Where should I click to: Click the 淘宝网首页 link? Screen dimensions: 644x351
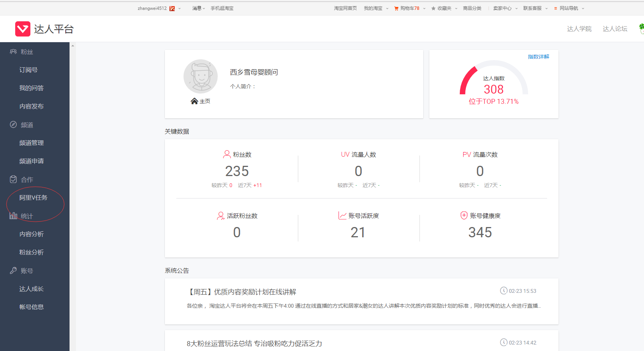tap(345, 8)
